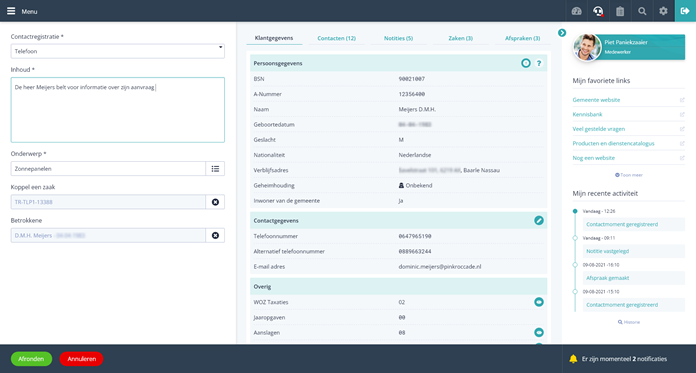This screenshot has height=373, width=696.
Task: Click the info icon in Persoonsgegevens header
Action: pos(526,63)
